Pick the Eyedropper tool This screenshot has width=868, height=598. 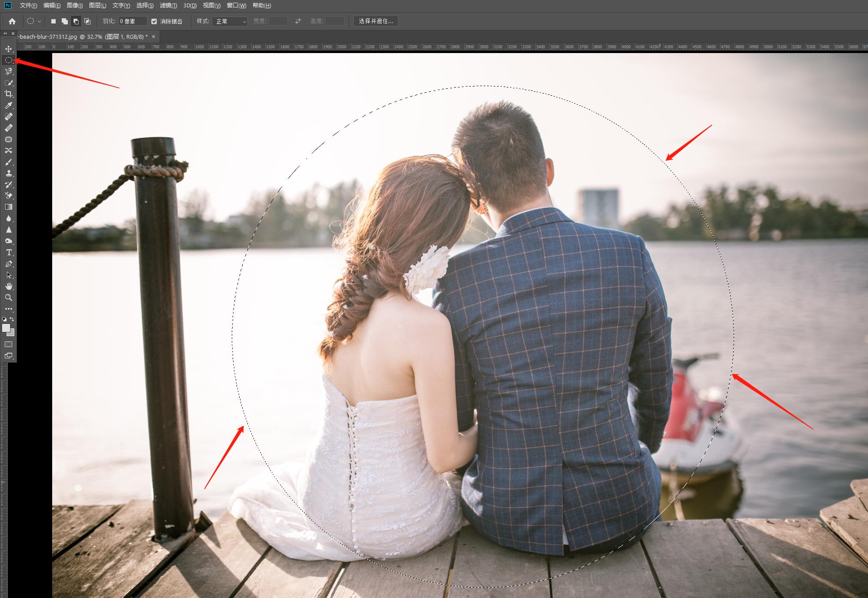[x=8, y=105]
